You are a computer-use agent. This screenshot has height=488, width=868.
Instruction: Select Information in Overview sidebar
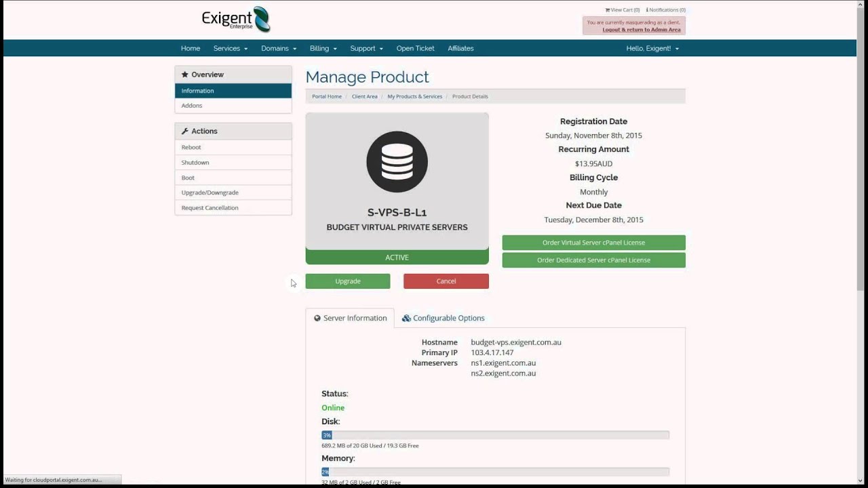(233, 91)
